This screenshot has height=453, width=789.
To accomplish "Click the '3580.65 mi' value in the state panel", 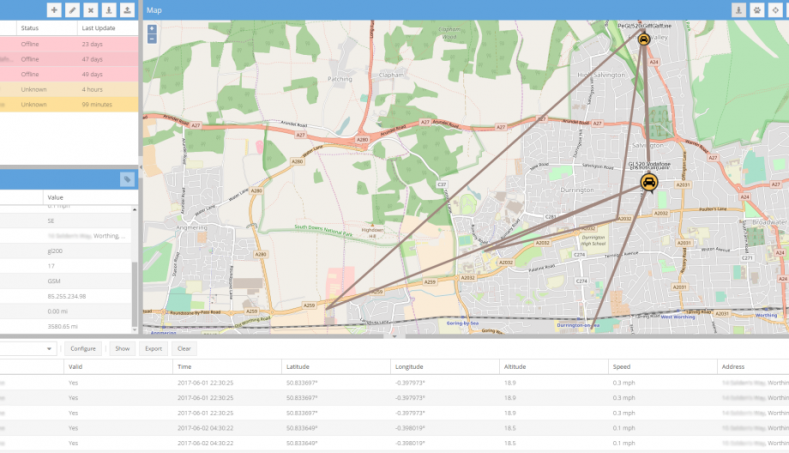I will click(x=62, y=326).
